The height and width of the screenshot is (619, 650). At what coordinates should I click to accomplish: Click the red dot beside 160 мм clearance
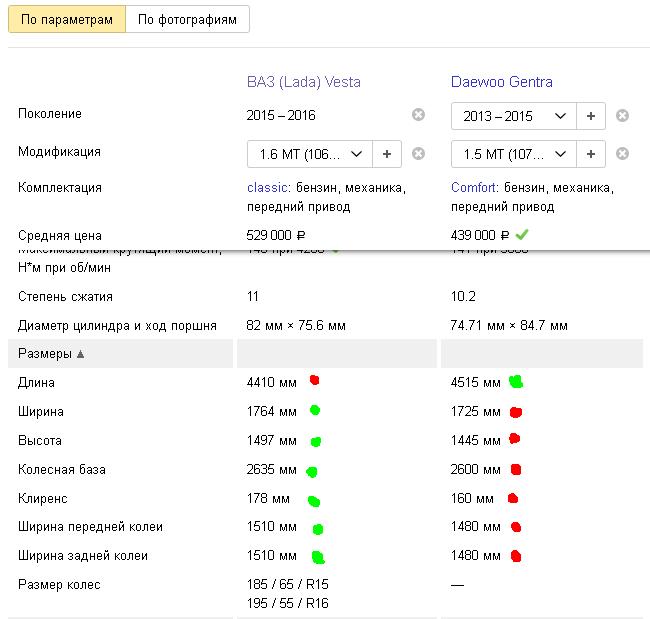(513, 498)
